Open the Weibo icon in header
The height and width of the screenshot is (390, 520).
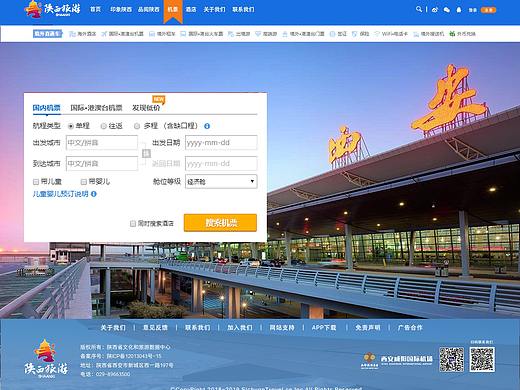pos(435,10)
